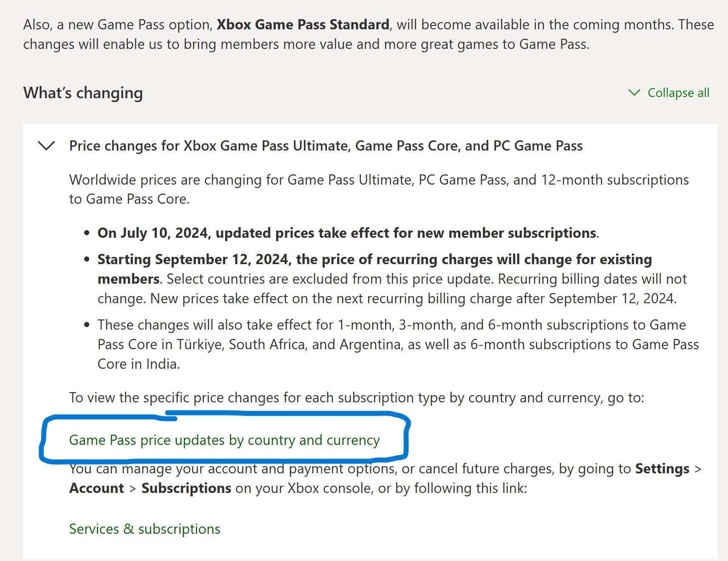Click the bold Settings word

click(x=662, y=469)
